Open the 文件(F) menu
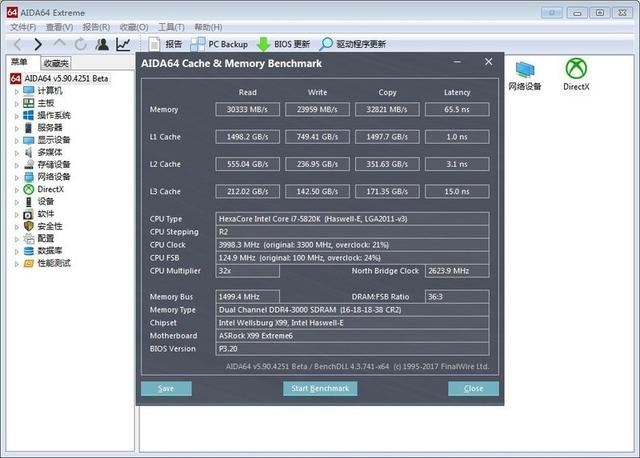 click(x=23, y=27)
